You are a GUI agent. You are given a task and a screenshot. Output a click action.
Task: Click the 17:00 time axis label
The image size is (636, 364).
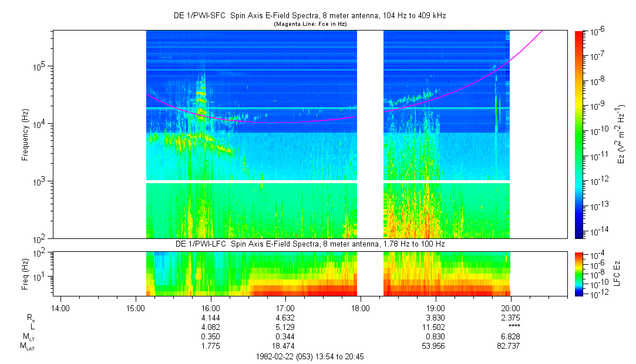285,308
